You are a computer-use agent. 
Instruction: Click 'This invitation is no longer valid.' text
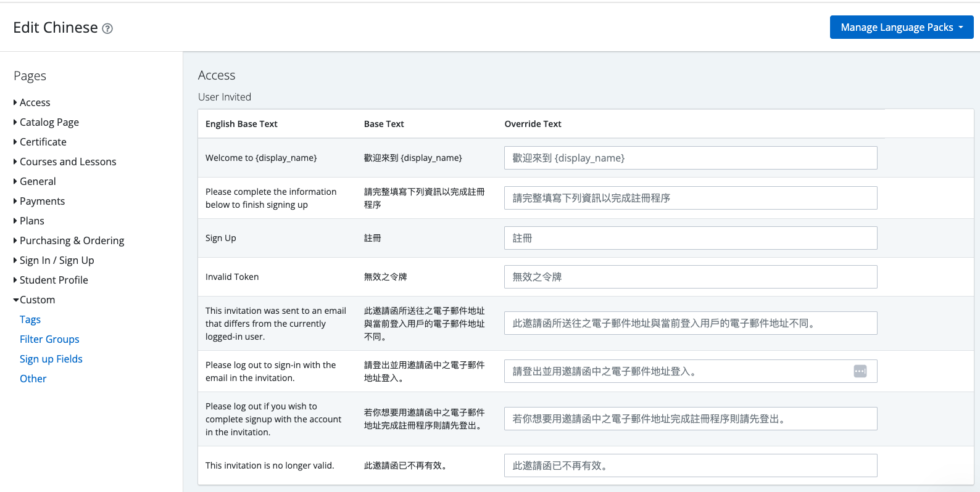coord(270,465)
